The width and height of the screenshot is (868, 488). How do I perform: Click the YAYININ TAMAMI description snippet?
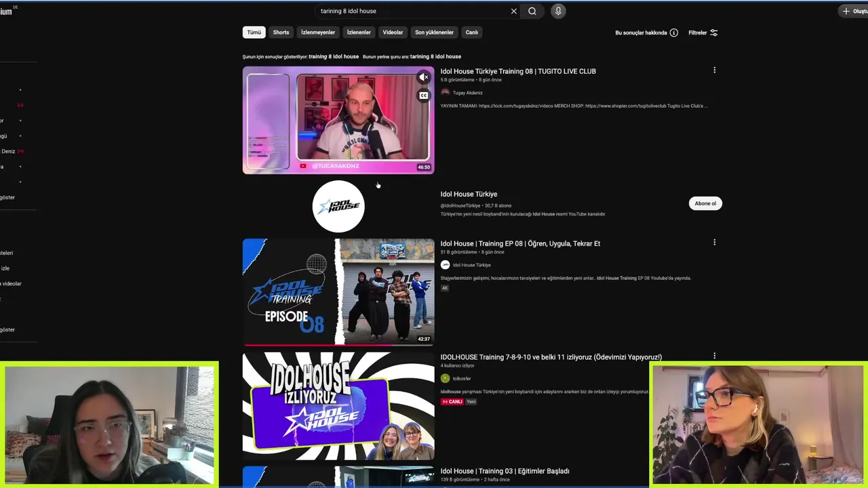[574, 106]
